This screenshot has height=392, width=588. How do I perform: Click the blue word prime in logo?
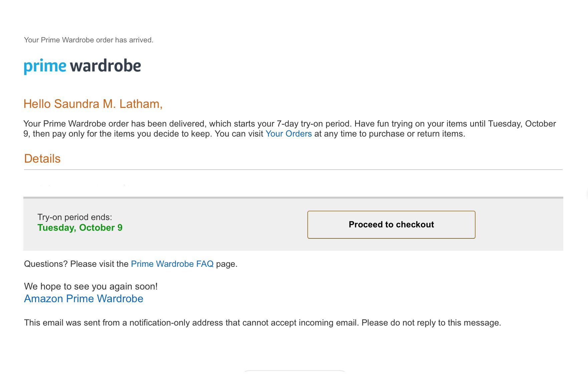[x=45, y=66]
